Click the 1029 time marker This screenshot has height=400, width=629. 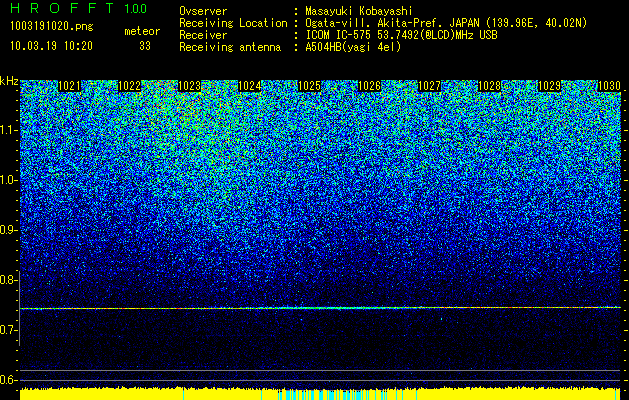549,86
